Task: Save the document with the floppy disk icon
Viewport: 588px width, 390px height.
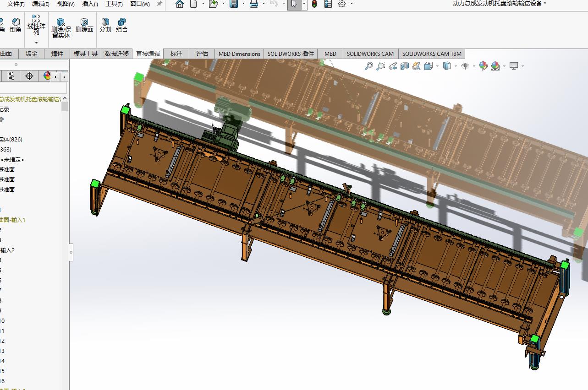Action: (234, 4)
